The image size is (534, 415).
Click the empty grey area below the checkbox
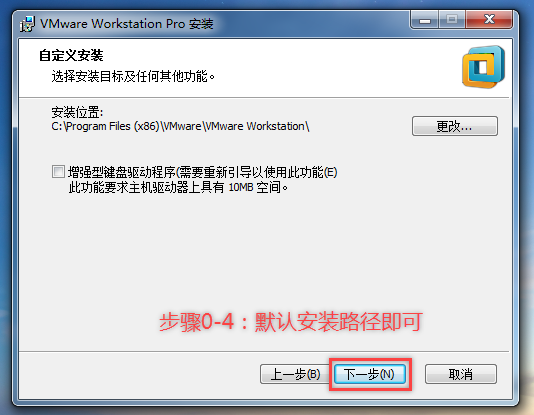[264, 249]
